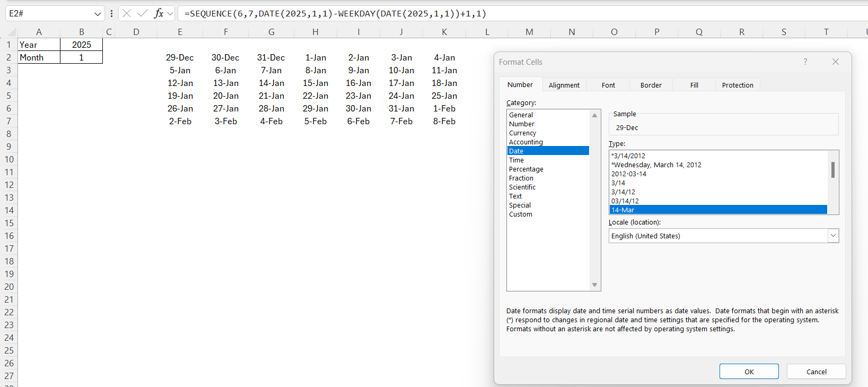Switch to the Protection tab
Viewport: 868px width, 387px height.
pyautogui.click(x=738, y=85)
